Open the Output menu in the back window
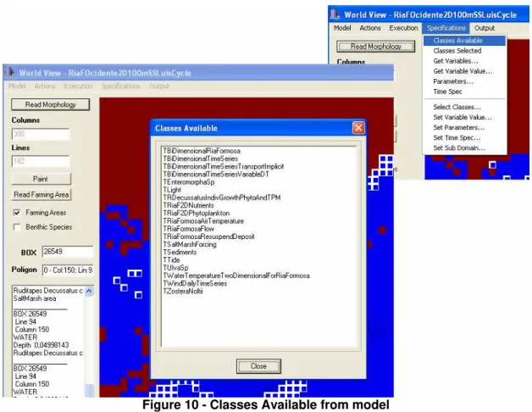Screen dimensions: 532x412 [485, 28]
